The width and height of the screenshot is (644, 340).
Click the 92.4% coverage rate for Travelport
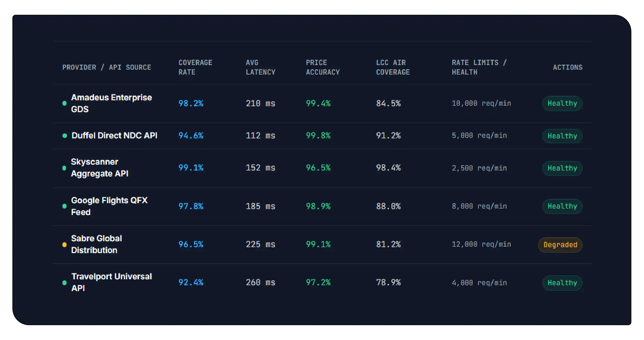click(191, 282)
